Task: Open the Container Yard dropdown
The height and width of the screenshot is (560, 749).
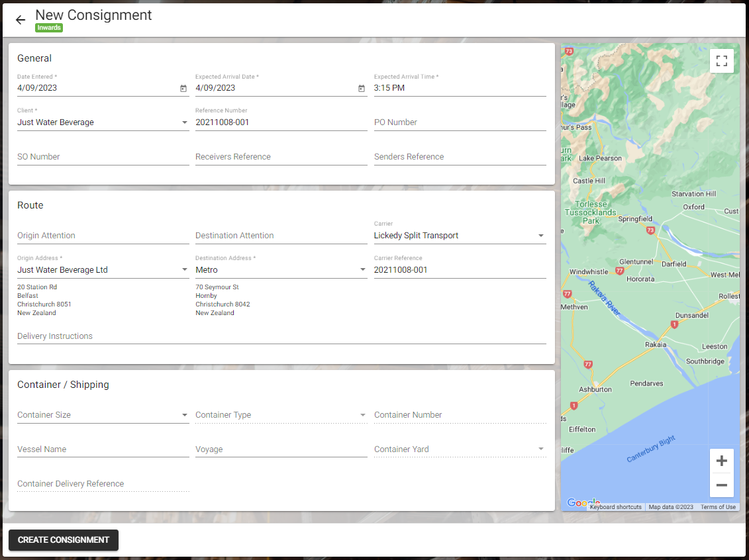Action: click(x=542, y=449)
